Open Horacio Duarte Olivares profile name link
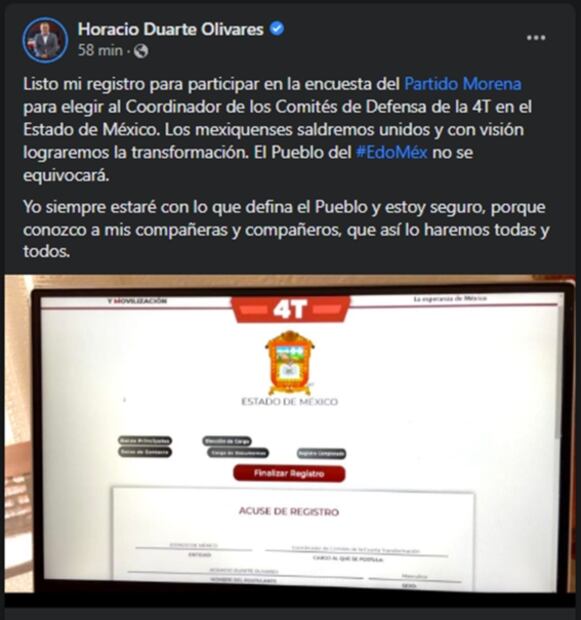The image size is (581, 620). (x=170, y=29)
